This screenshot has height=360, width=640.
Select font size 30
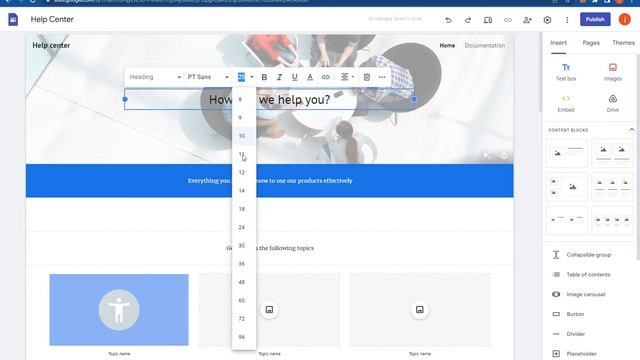244,246
